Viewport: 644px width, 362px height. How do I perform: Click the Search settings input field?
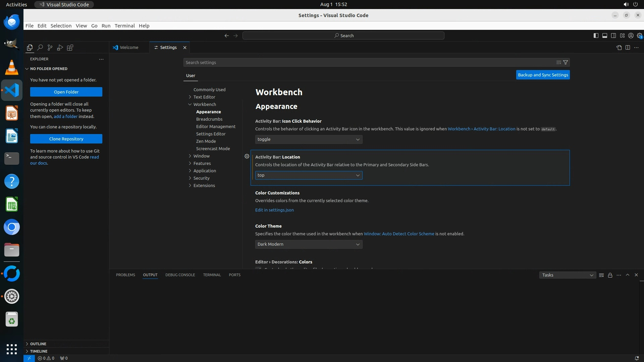click(x=369, y=62)
